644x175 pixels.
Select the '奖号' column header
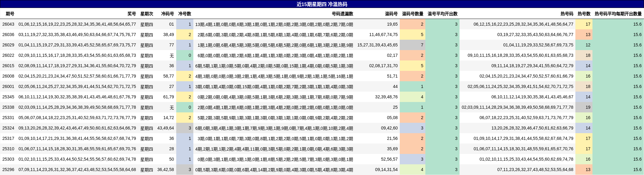(x=132, y=14)
